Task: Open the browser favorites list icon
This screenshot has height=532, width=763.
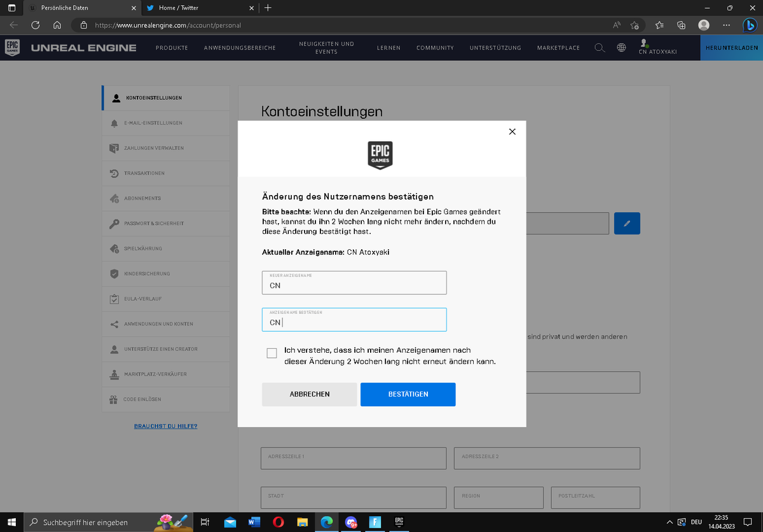Action: (659, 25)
